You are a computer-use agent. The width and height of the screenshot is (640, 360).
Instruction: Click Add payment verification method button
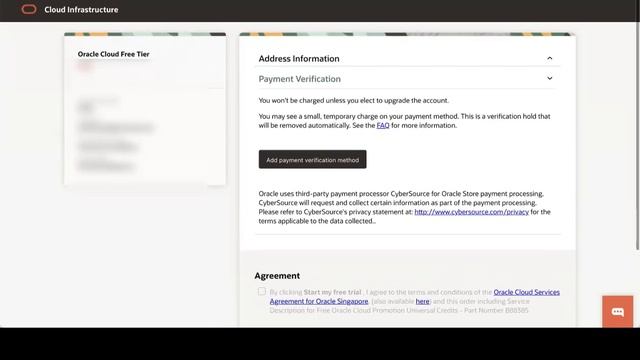click(x=312, y=160)
